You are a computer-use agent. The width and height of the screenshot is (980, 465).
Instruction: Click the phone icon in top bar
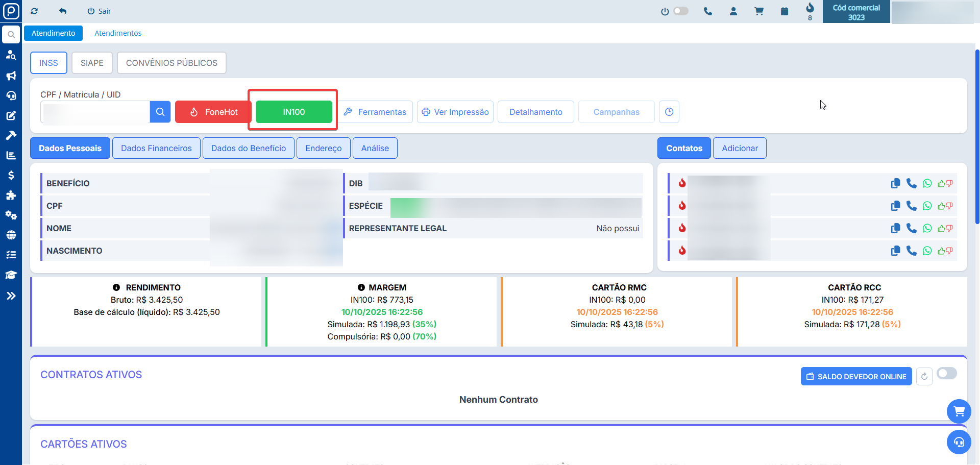[707, 11]
